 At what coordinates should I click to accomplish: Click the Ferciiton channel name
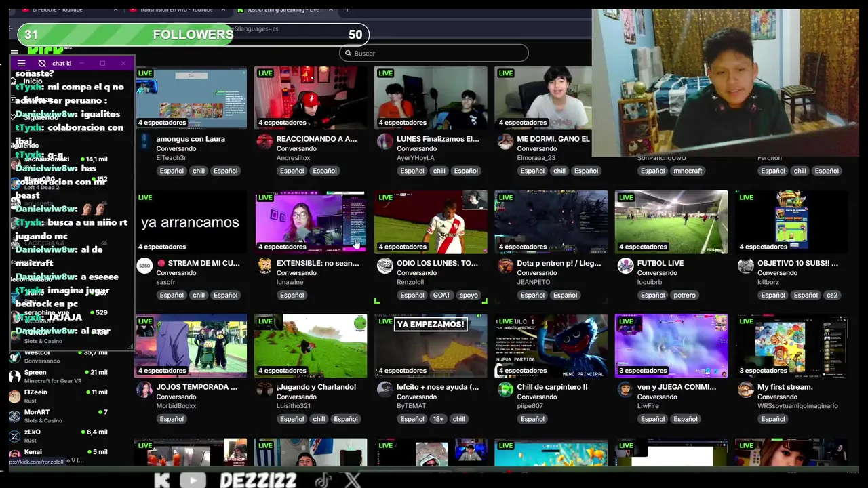770,158
